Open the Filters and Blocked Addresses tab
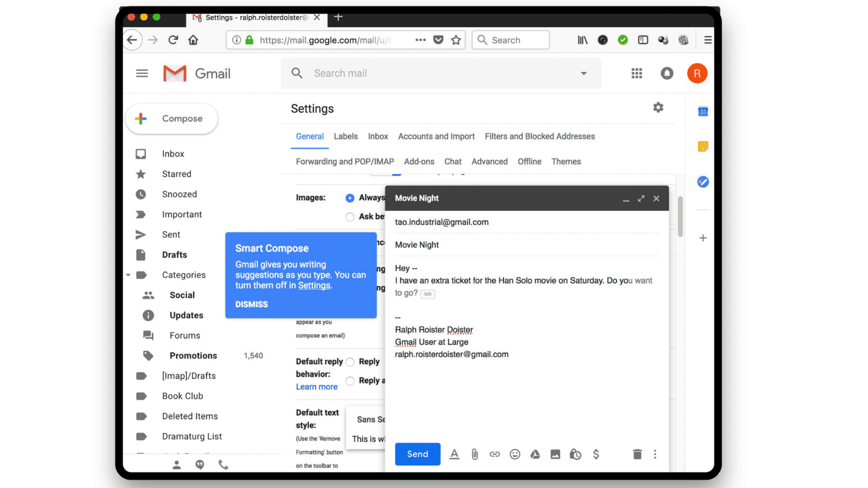This screenshot has height=488, width=868. (x=539, y=137)
